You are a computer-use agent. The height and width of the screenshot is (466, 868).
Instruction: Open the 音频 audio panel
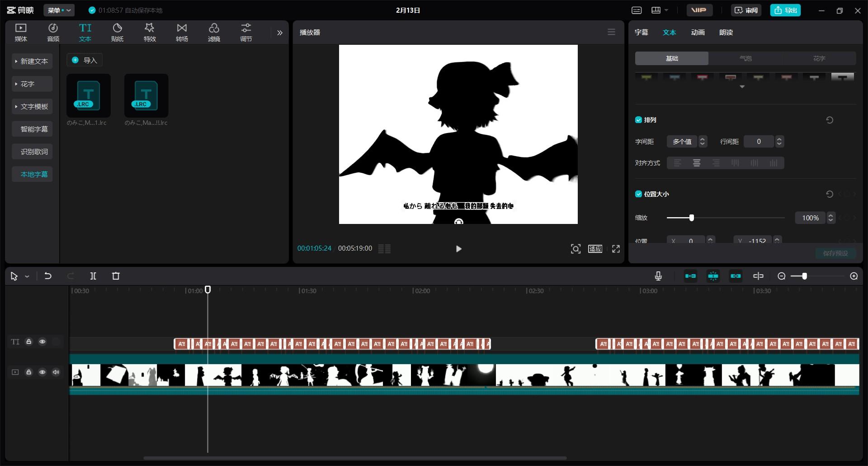coord(53,33)
